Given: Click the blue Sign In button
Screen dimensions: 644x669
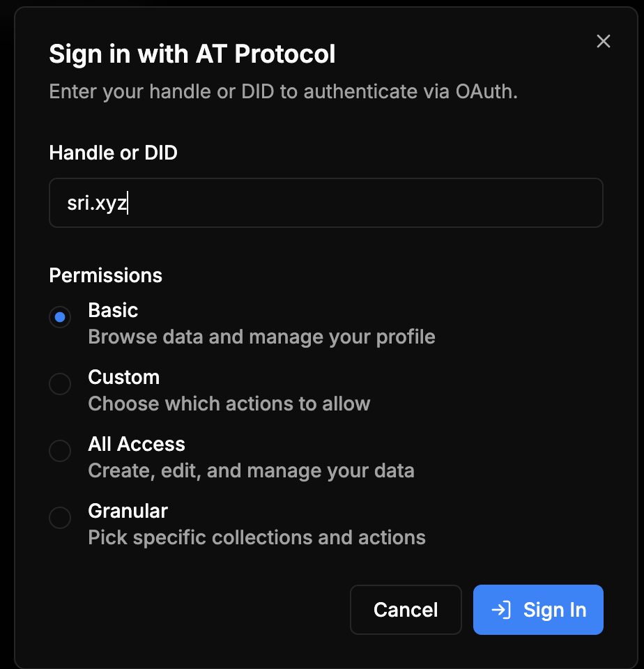Looking at the screenshot, I should click(x=538, y=610).
